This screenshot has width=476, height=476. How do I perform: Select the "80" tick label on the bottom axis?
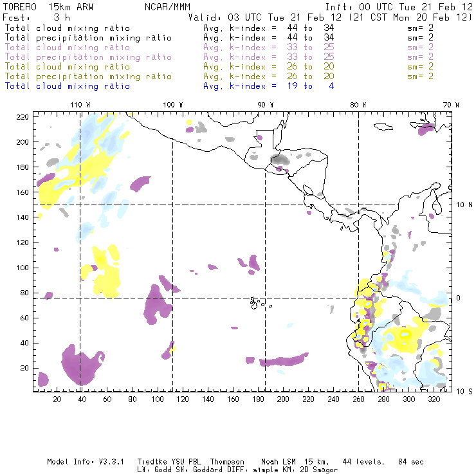pyautogui.click(x=133, y=399)
